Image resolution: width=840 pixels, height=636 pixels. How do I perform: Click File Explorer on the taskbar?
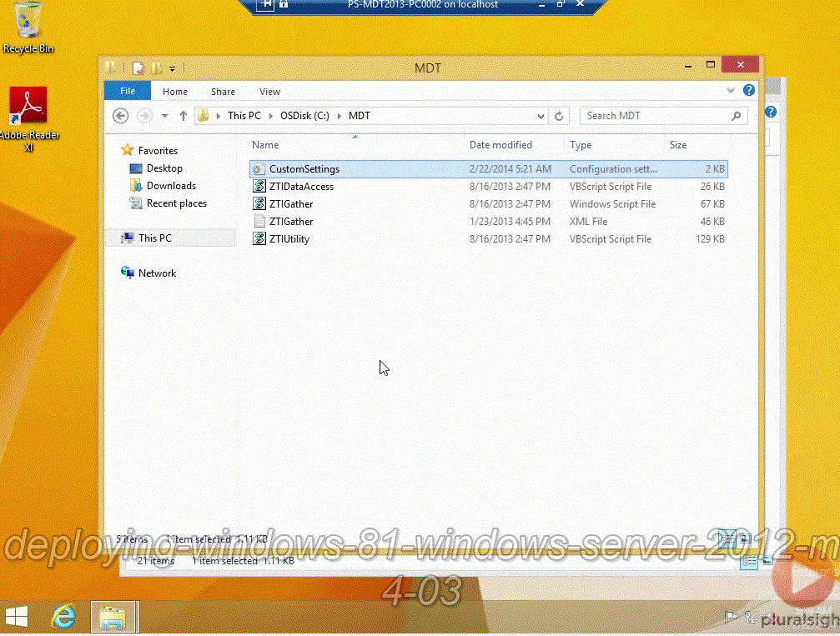[113, 618]
